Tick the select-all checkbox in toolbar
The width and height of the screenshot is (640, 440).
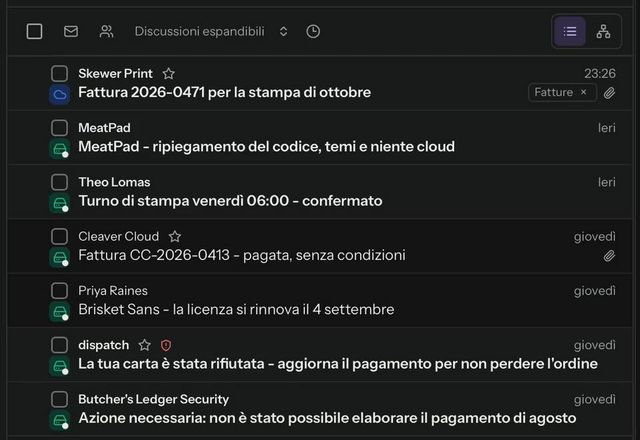coord(34,31)
